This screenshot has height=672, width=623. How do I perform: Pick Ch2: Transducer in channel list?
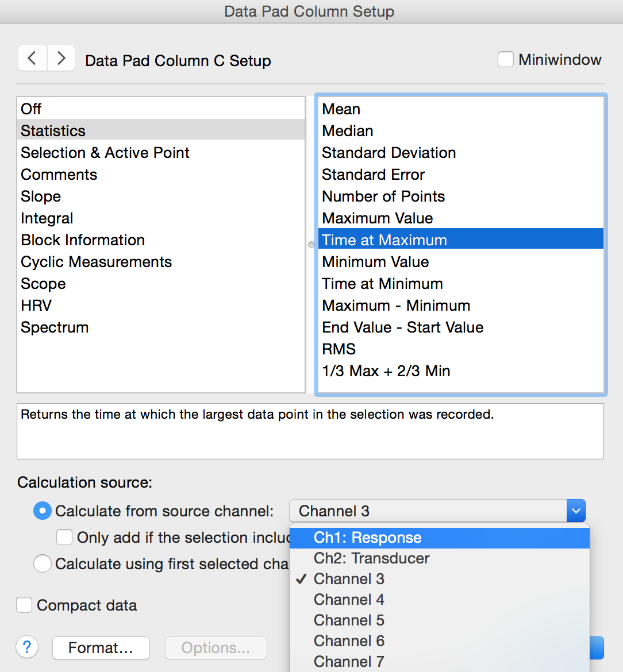371,558
